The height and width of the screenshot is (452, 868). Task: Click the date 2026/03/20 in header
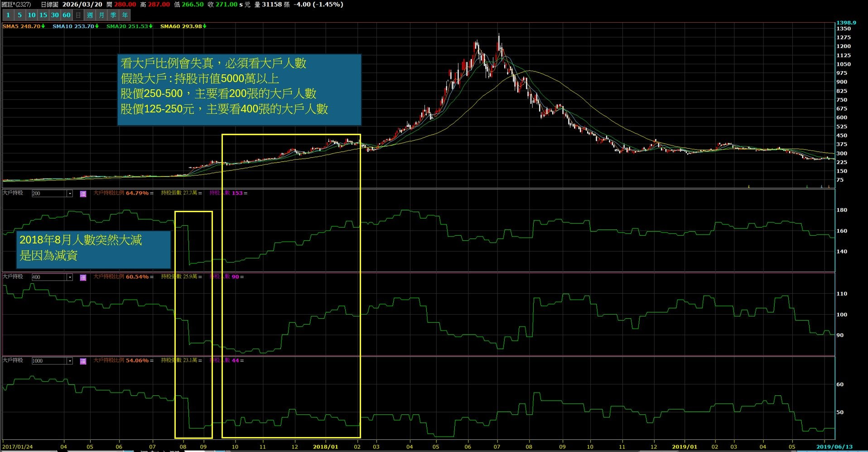click(82, 5)
